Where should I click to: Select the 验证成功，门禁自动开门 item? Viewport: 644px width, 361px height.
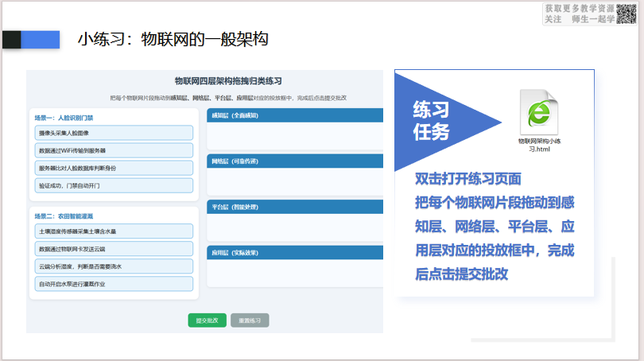click(114, 185)
